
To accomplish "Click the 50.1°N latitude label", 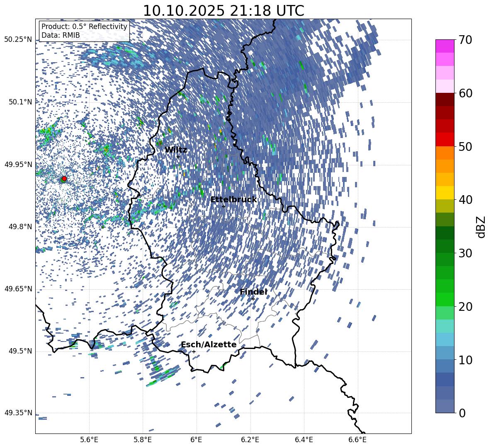I will point(20,102).
